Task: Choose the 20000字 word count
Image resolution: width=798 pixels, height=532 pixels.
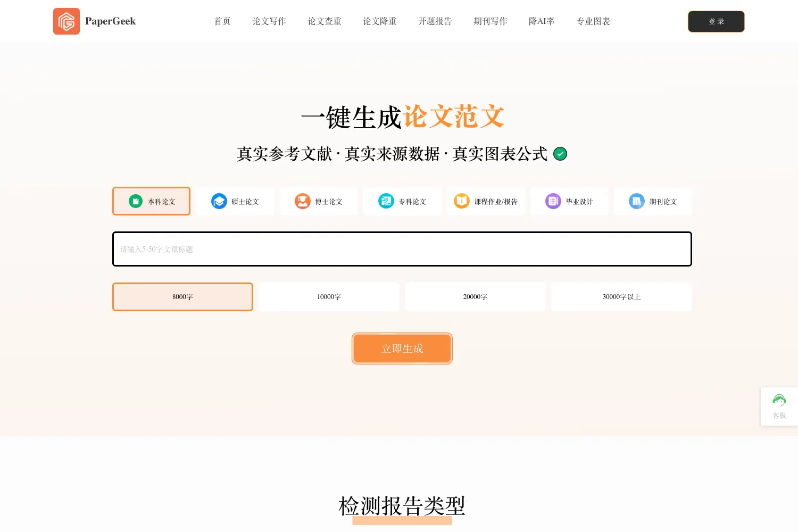Action: tap(475, 297)
